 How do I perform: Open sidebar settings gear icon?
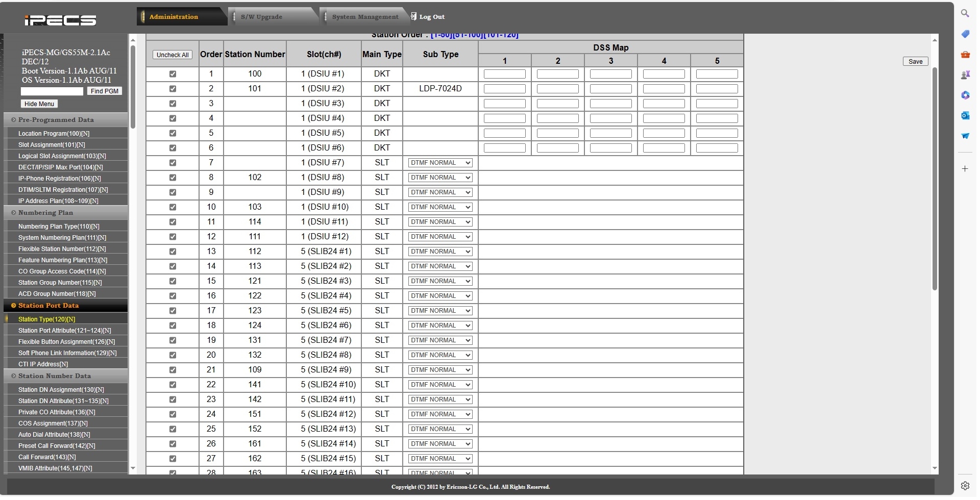(965, 485)
